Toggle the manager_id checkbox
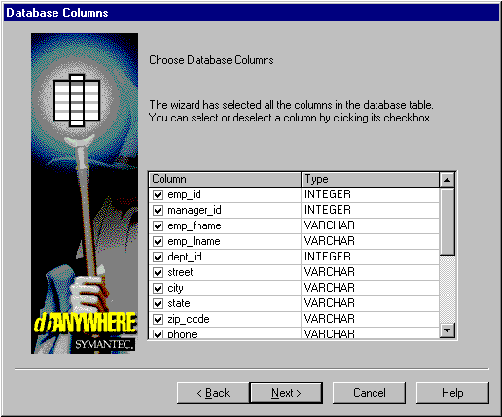The width and height of the screenshot is (502, 417). pos(158,210)
